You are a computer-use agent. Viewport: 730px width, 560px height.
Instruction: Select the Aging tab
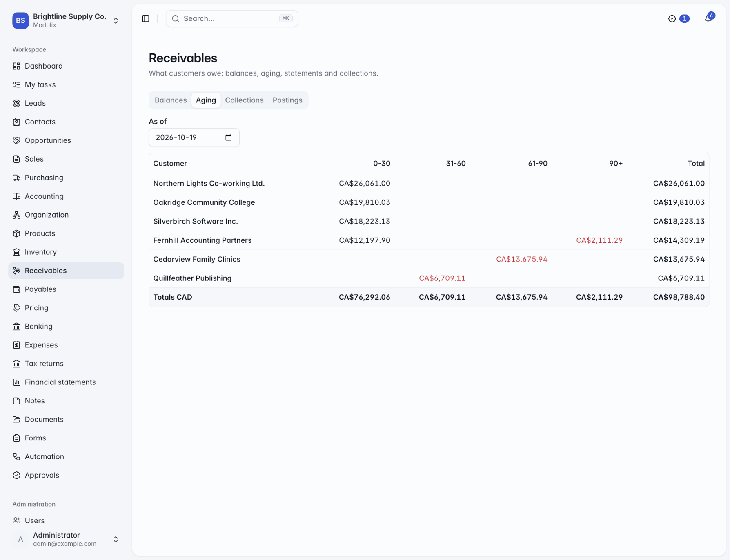[x=206, y=100]
